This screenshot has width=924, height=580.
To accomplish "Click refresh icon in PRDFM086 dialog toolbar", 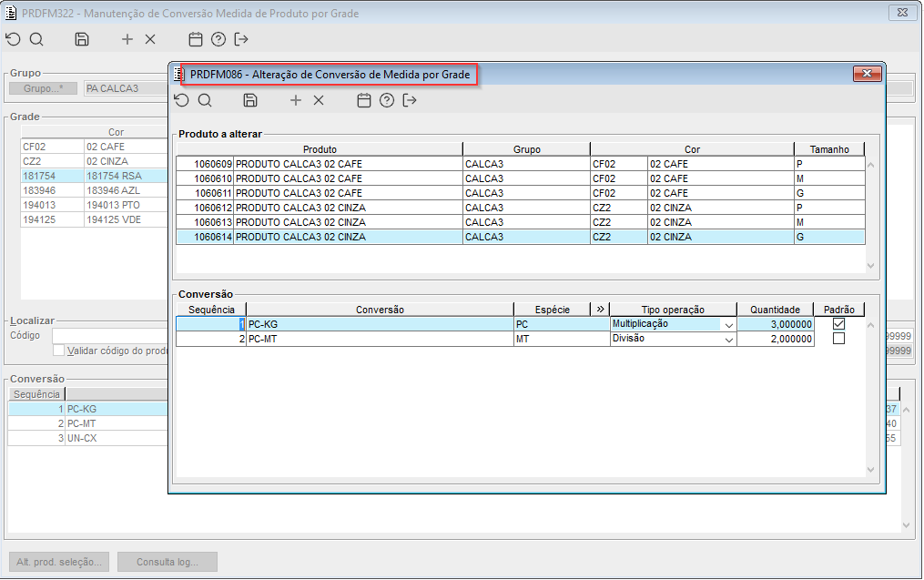I will point(181,100).
